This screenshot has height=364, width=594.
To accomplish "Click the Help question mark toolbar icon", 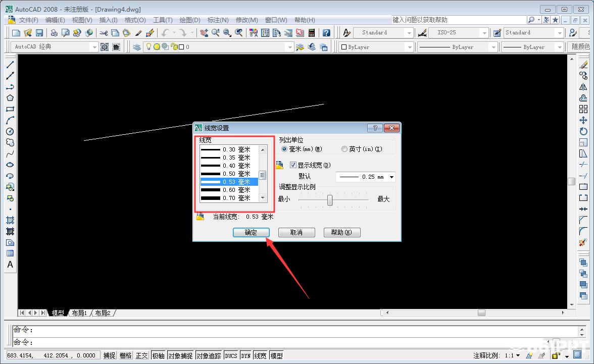I will tap(326, 33).
